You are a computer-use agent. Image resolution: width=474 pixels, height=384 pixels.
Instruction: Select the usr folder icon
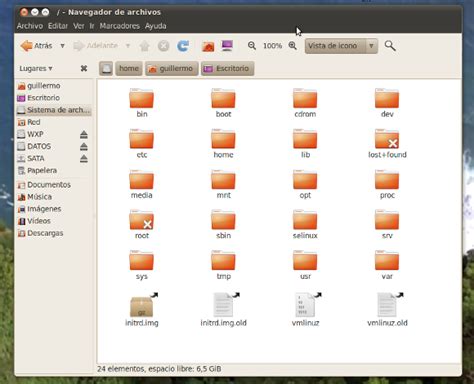tap(305, 261)
